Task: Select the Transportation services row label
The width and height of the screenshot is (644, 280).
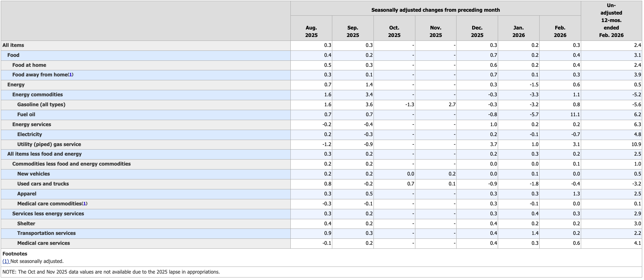Action: [x=47, y=233]
